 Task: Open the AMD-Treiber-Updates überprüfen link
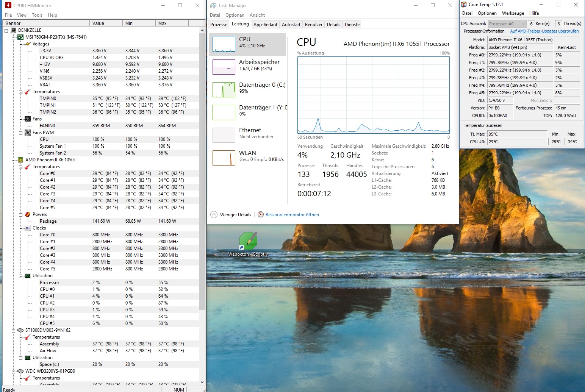(544, 31)
